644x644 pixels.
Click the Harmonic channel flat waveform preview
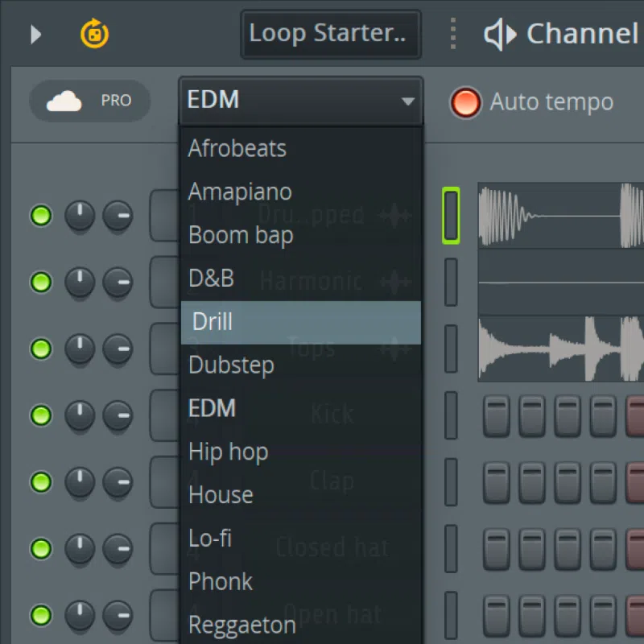[x=560, y=283]
